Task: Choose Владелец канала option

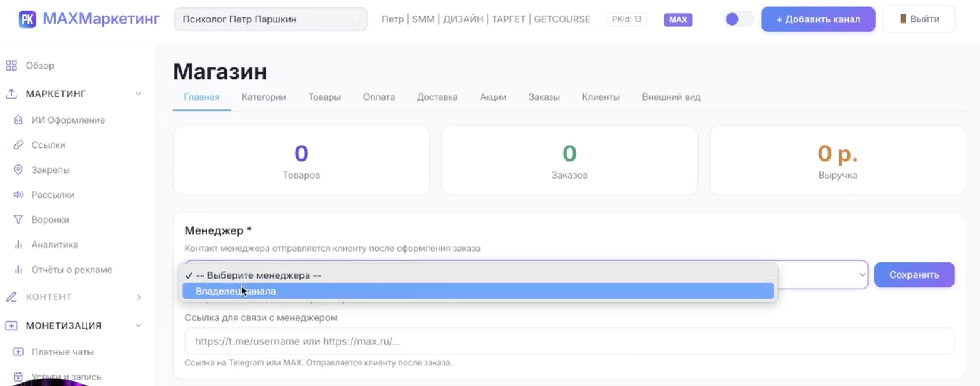Action: coord(478,291)
